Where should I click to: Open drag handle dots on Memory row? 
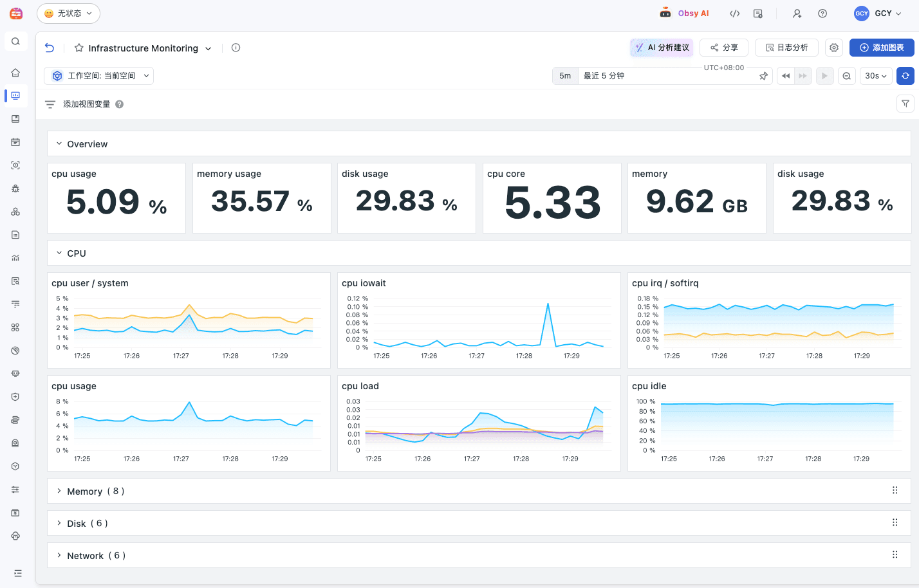895,491
